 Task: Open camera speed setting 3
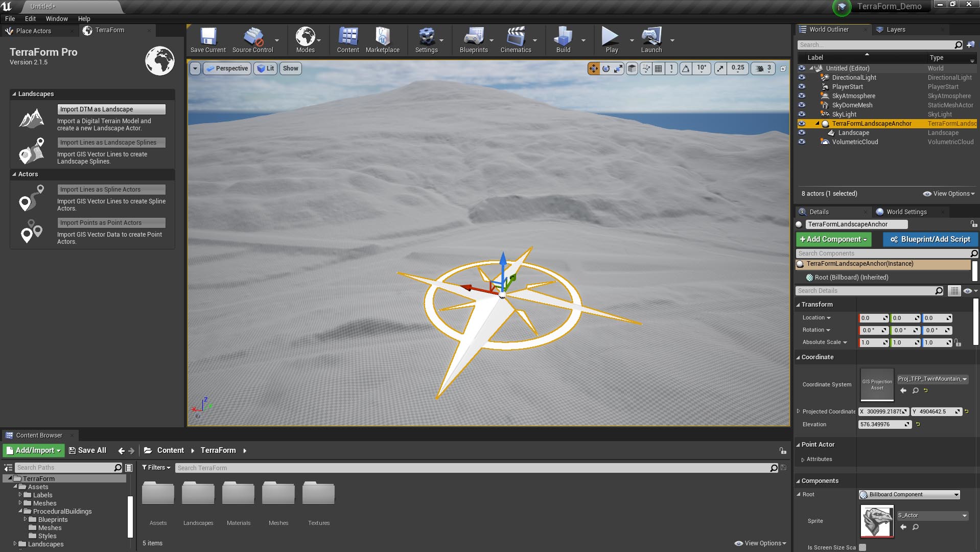[x=763, y=68]
